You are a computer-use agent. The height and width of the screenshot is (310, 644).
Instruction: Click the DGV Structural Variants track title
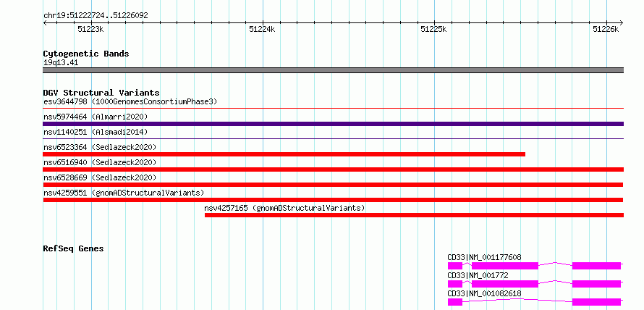[101, 93]
